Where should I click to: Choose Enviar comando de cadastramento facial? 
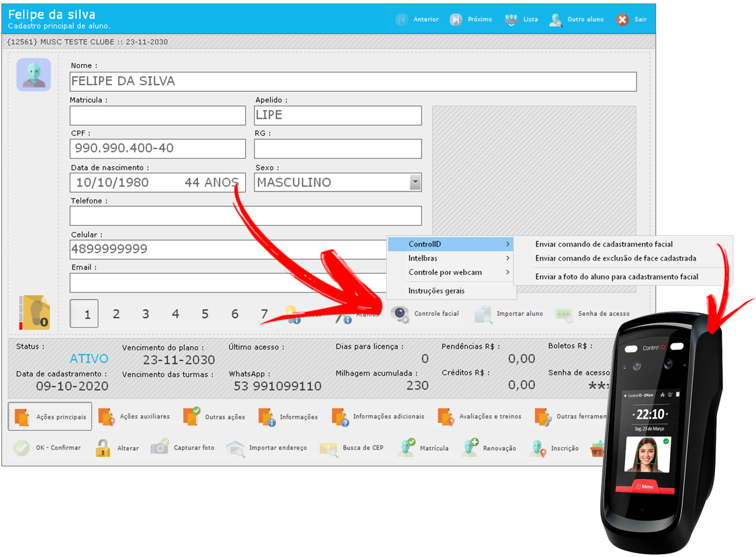click(604, 244)
